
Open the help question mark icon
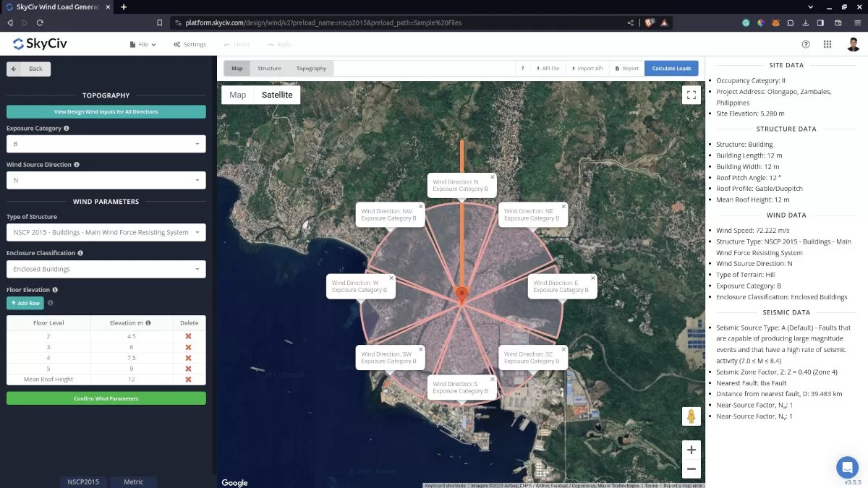pos(806,44)
